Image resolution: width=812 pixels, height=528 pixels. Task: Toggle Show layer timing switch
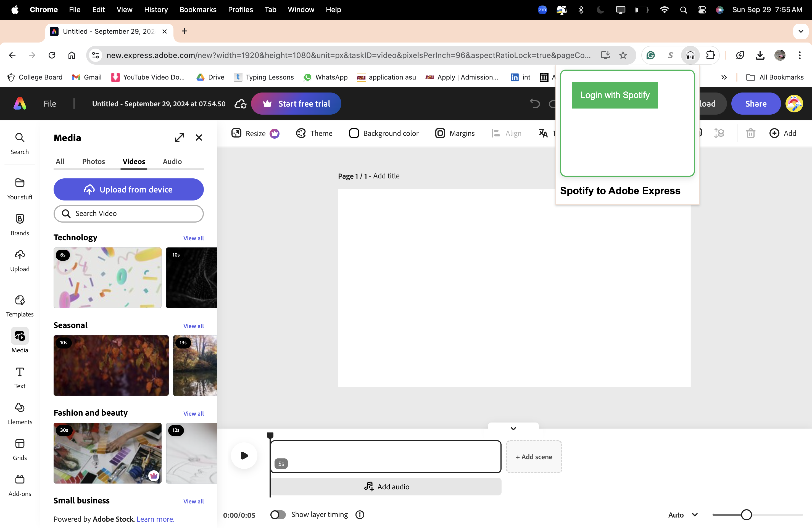tap(278, 515)
